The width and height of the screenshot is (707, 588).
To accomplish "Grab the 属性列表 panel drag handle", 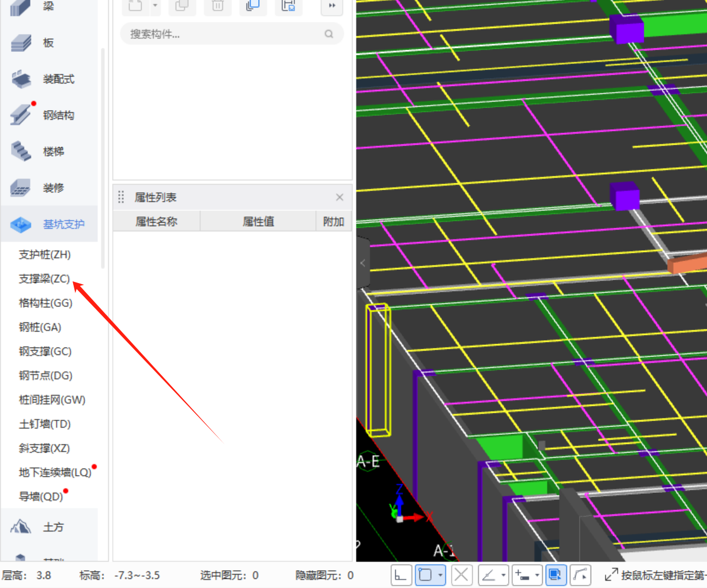I will [x=121, y=197].
